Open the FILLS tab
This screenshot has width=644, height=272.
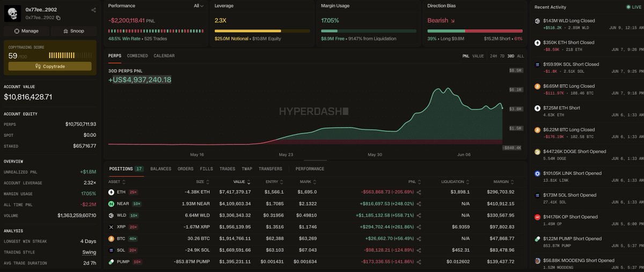[206, 169]
